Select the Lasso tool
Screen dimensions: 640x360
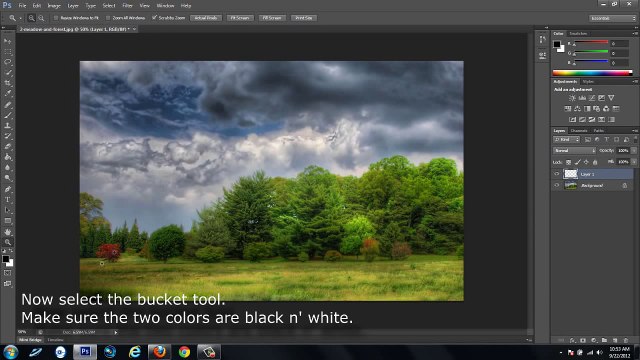pos(7,62)
